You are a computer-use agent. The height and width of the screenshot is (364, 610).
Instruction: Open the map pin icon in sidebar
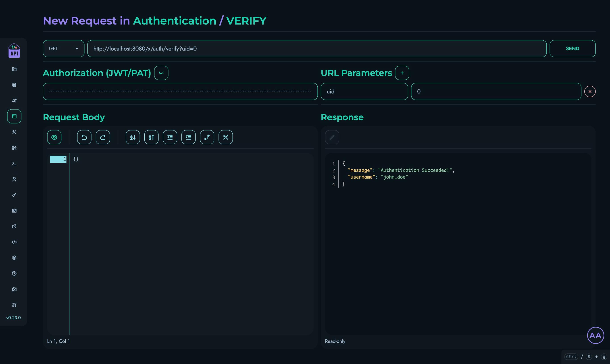(x=14, y=289)
